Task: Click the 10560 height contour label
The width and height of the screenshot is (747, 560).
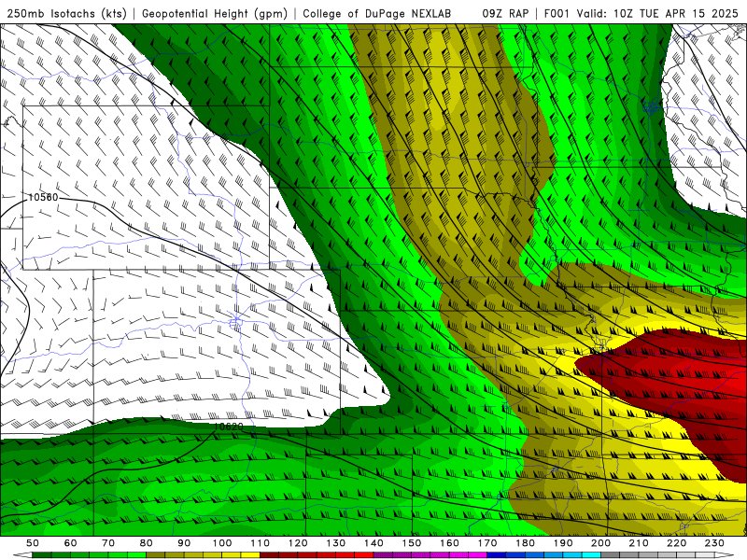Action: tap(43, 197)
